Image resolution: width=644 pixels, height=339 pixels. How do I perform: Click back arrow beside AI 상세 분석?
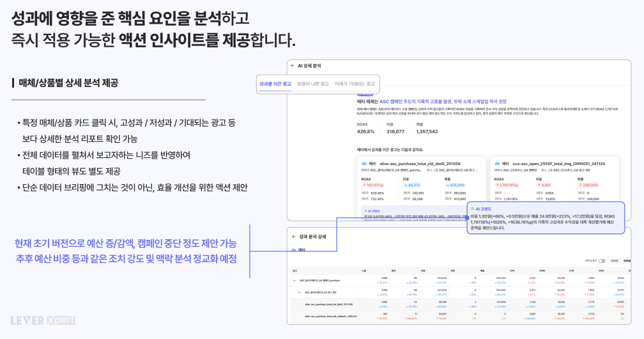click(x=293, y=66)
